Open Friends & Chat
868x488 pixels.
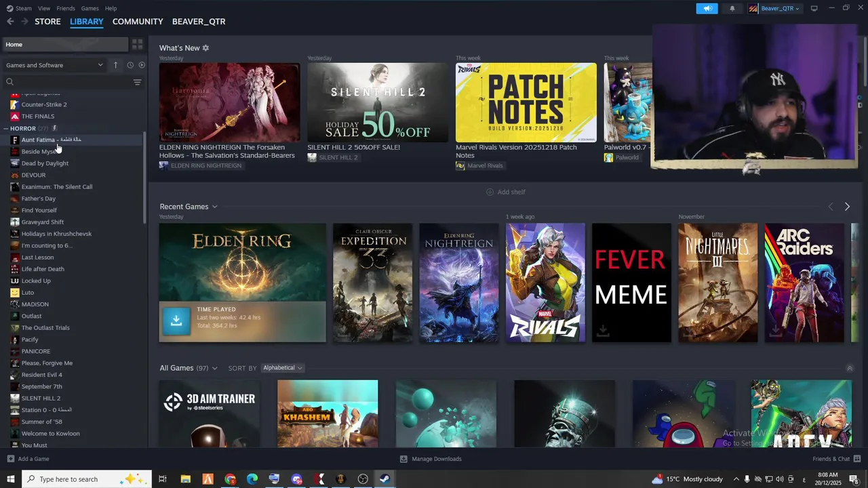point(835,459)
